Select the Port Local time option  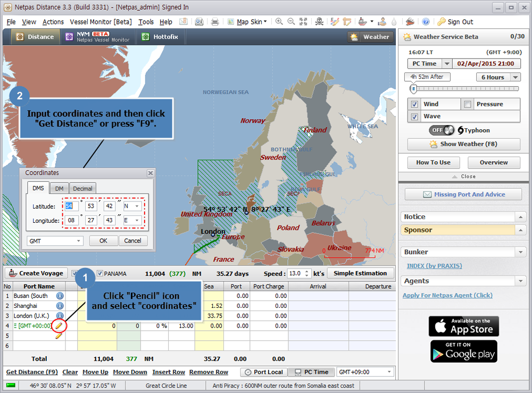[x=264, y=372]
